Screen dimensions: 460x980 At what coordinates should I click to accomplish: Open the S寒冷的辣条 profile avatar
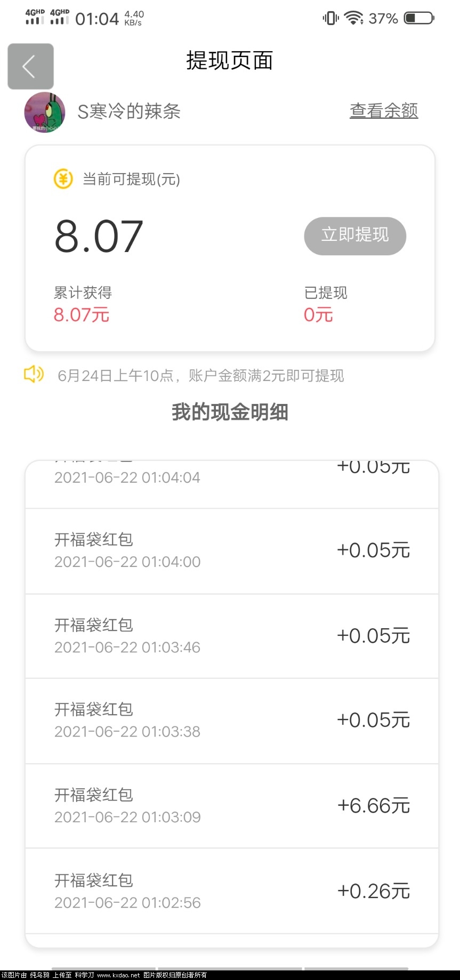tap(45, 112)
